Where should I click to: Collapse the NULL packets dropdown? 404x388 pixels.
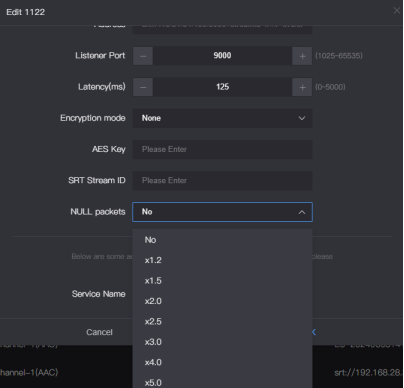coord(222,212)
